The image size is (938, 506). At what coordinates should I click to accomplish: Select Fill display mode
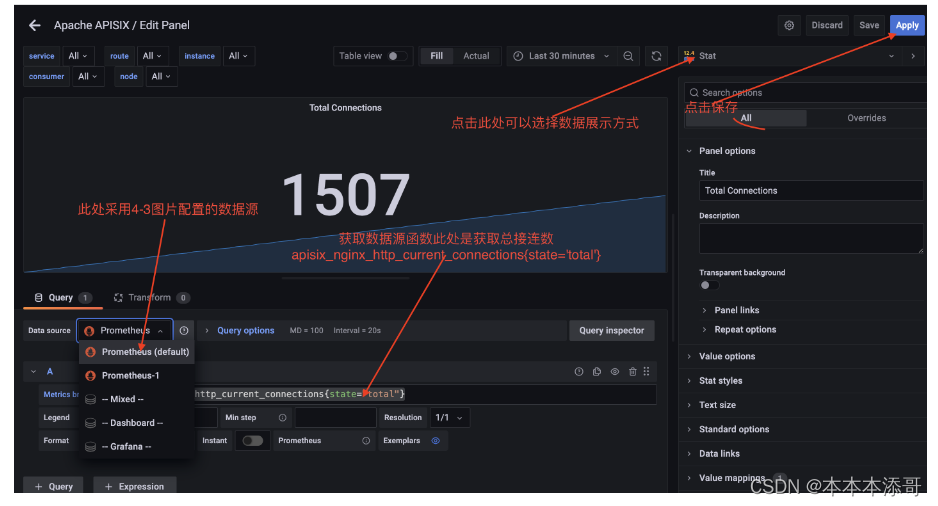[x=437, y=56]
